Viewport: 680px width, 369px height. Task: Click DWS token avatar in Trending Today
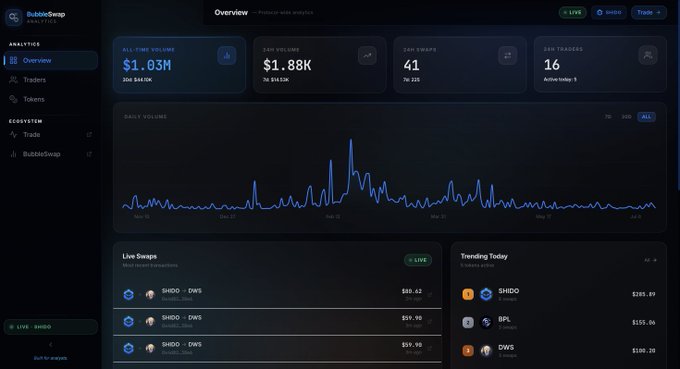coord(486,351)
